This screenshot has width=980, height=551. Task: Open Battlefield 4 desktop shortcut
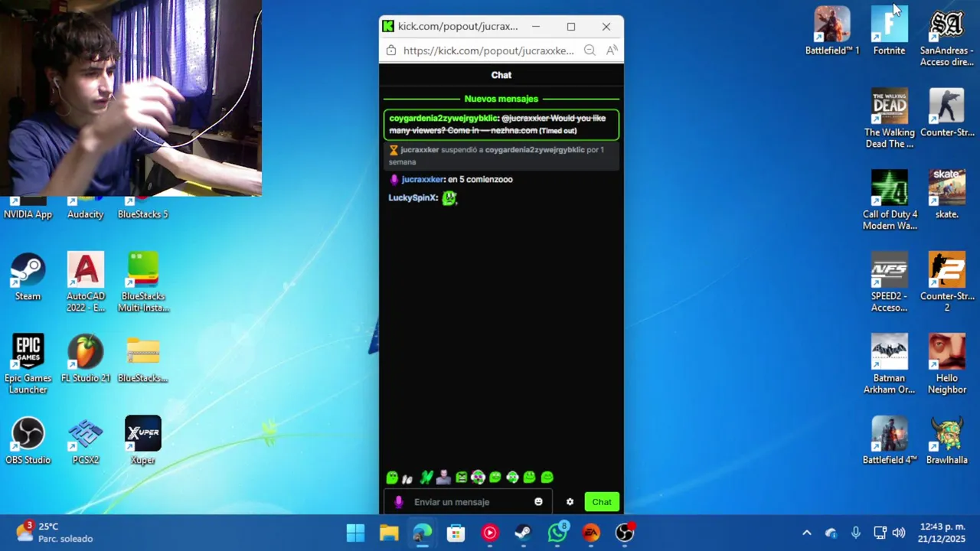click(x=889, y=441)
